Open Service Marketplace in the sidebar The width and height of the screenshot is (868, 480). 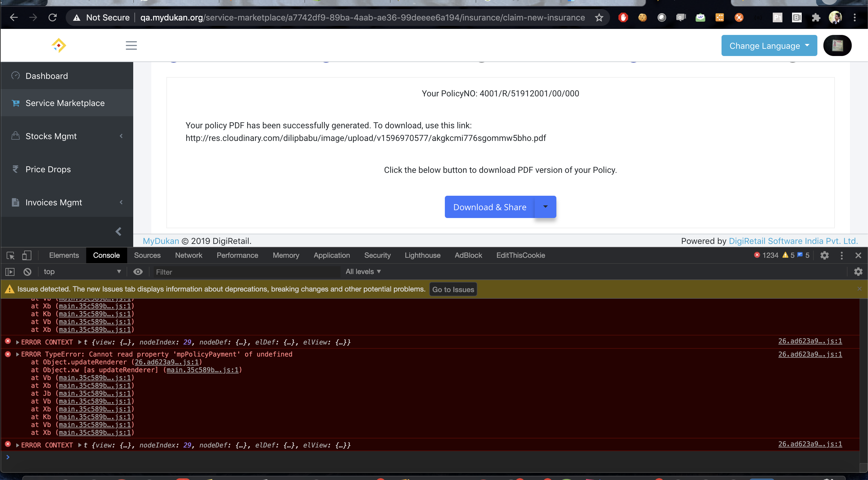(65, 103)
